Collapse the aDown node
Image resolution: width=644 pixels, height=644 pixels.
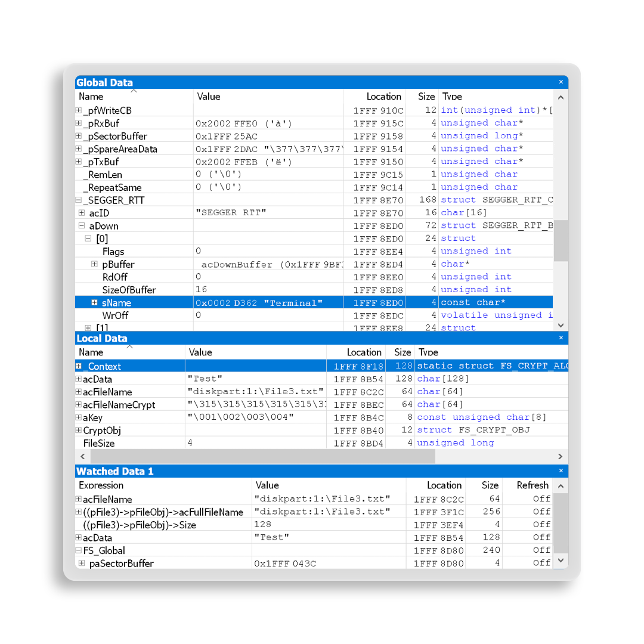point(82,226)
